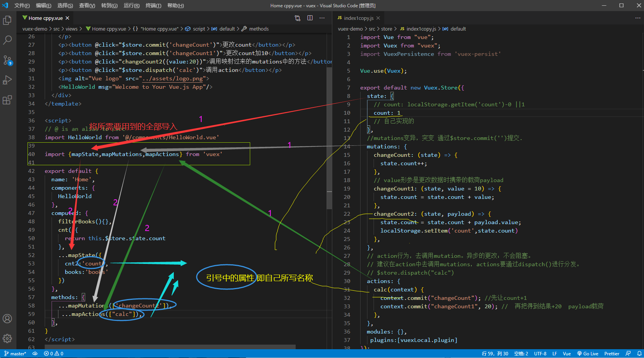Click the 'filterBooks(){},' line
This screenshot has height=358, width=644.
[x=85, y=221]
